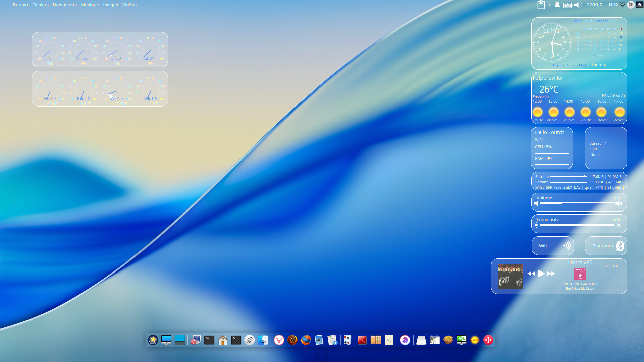The height and width of the screenshot is (362, 644).
Task: Click the paperclip icon in dock
Action: click(250, 340)
